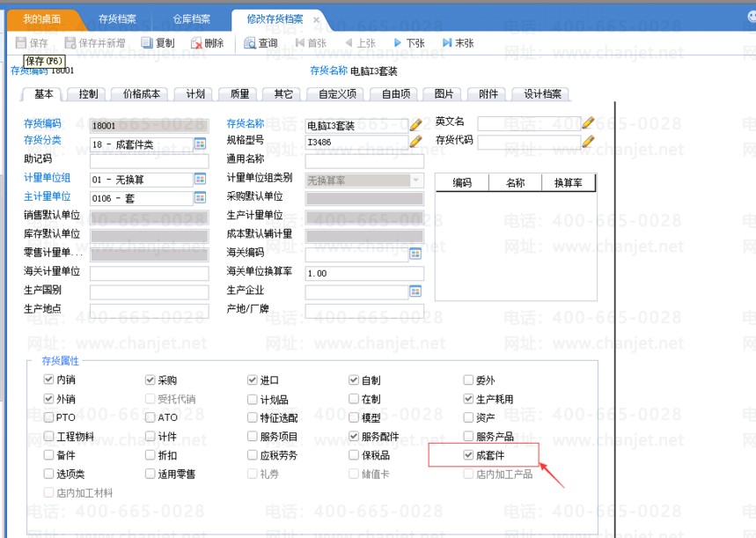Screen dimensions: 756x538
Task: Expand 计量单位组类别 dropdown
Action: [x=415, y=181]
